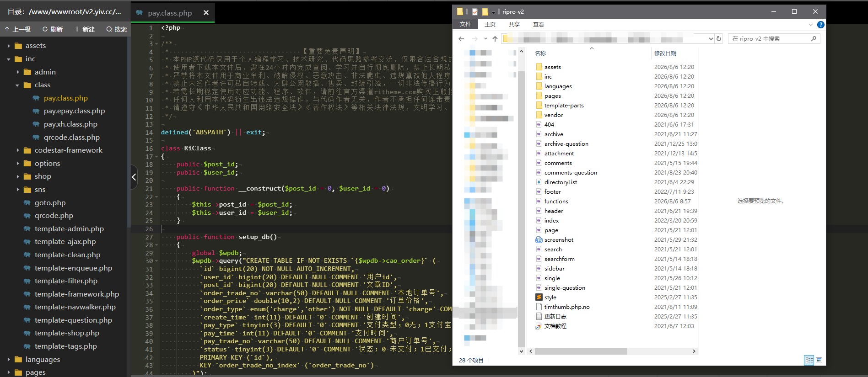Select the template-parts folder icon
The height and width of the screenshot is (377, 868).
coord(539,106)
